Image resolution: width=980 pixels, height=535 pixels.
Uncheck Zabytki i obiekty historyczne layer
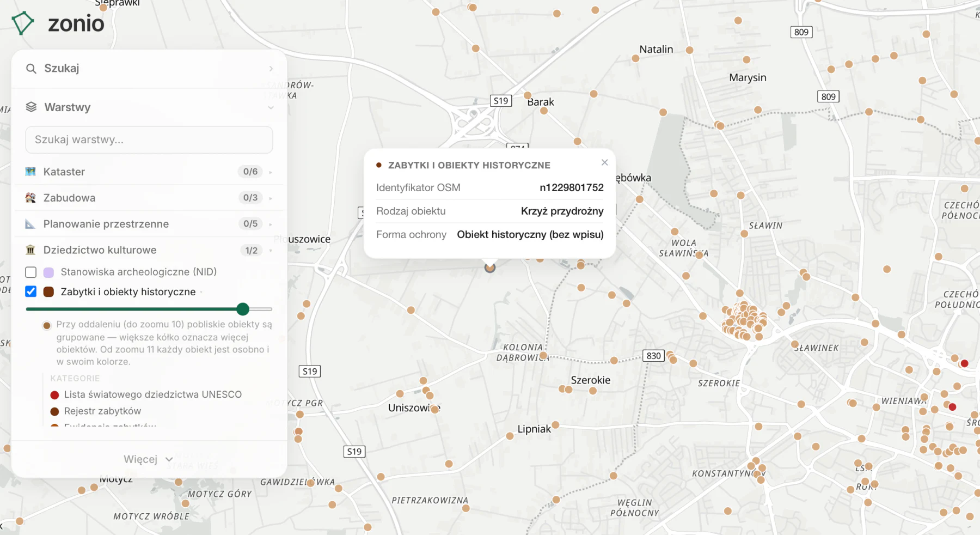pyautogui.click(x=31, y=291)
